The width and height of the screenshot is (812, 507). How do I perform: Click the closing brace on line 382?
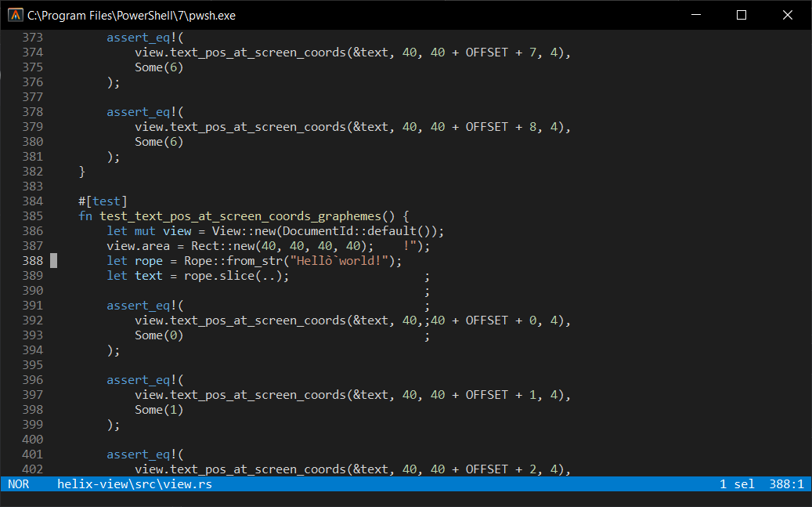pos(81,172)
